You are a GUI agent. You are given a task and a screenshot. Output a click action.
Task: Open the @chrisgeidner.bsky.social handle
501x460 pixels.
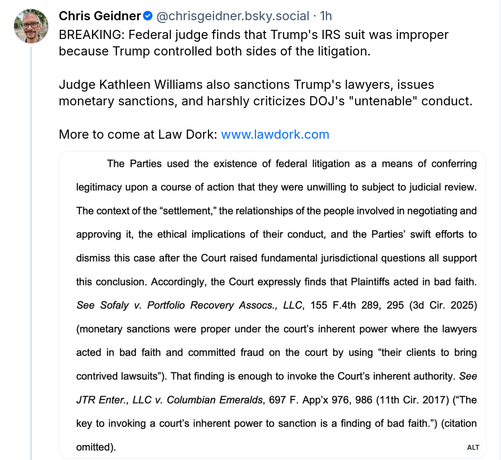[233, 16]
